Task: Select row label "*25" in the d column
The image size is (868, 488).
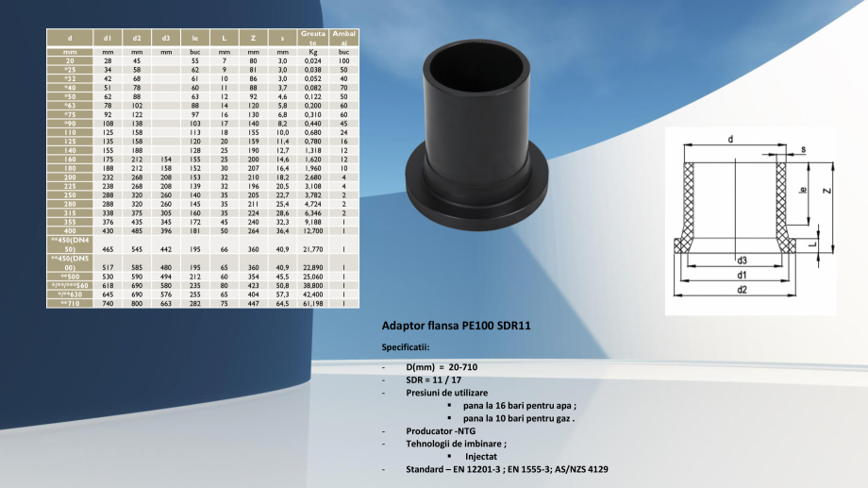Action: [x=70, y=70]
